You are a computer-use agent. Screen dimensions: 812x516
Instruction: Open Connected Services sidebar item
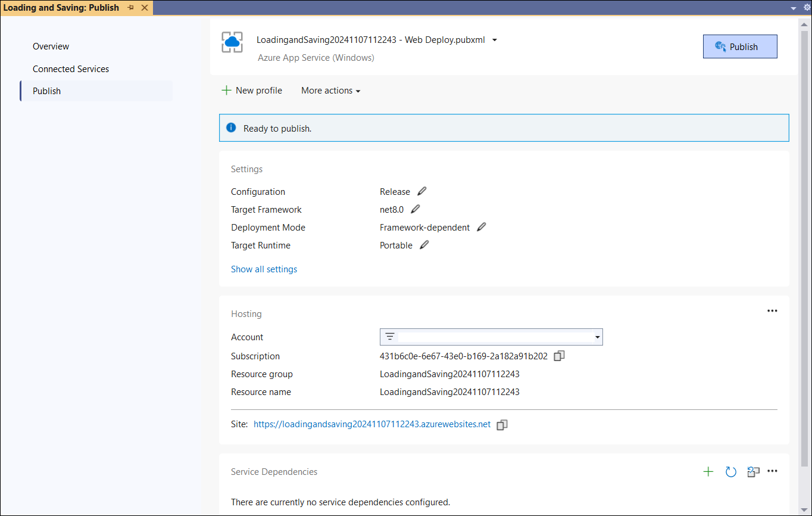click(71, 69)
